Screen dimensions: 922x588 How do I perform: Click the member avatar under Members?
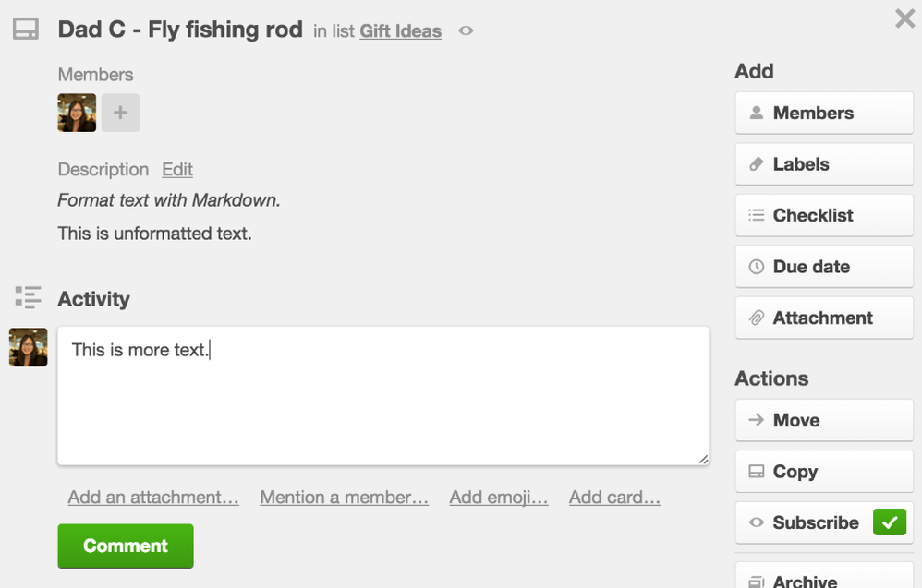tap(77, 114)
